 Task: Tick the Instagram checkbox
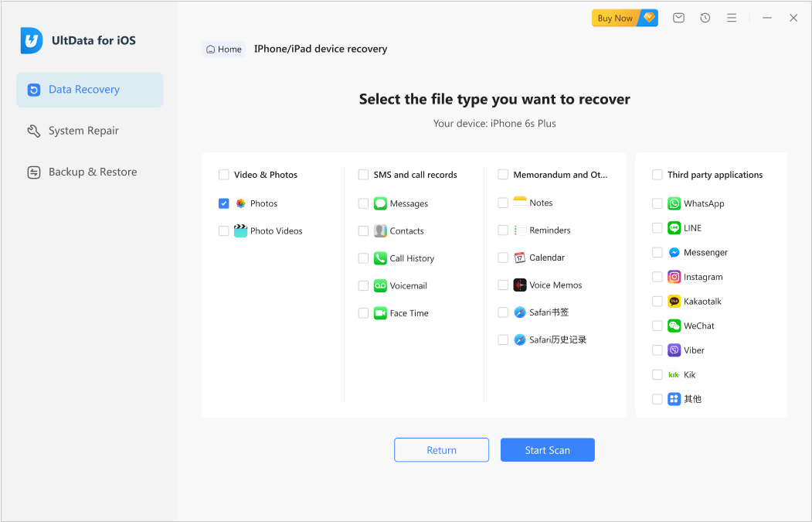(x=657, y=277)
